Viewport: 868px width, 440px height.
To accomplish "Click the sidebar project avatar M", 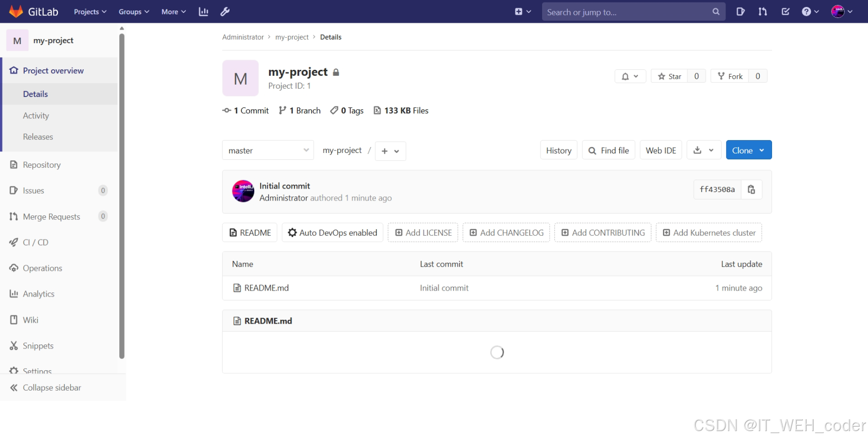I will 17,41.
